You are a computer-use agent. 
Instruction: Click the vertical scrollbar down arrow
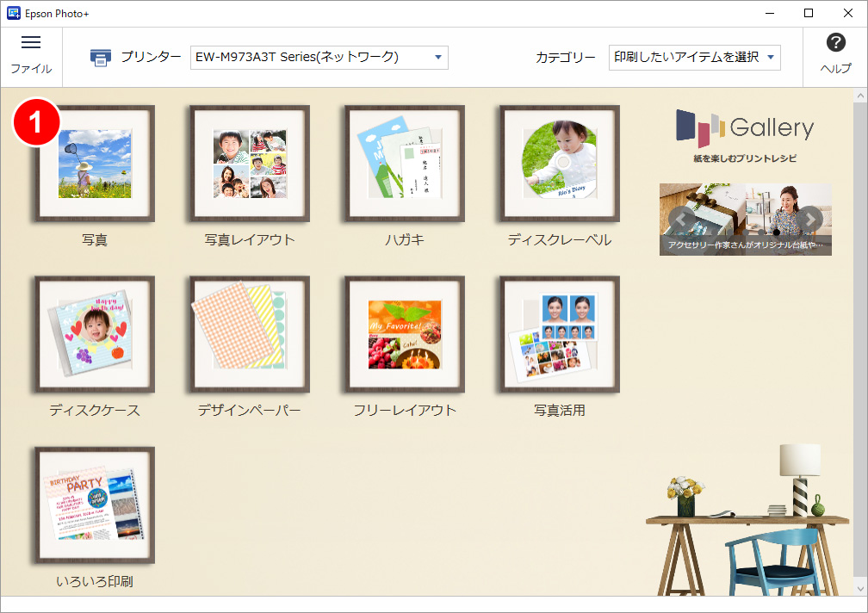[860, 587]
